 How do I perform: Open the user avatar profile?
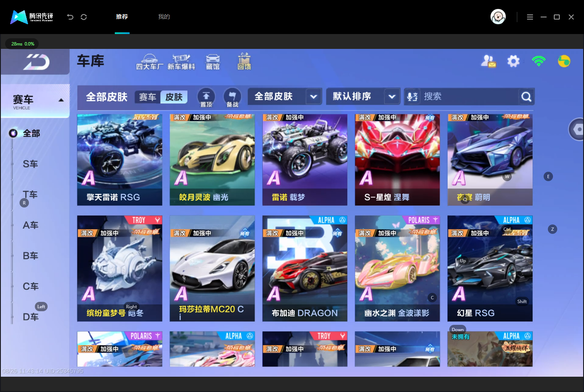pyautogui.click(x=498, y=17)
